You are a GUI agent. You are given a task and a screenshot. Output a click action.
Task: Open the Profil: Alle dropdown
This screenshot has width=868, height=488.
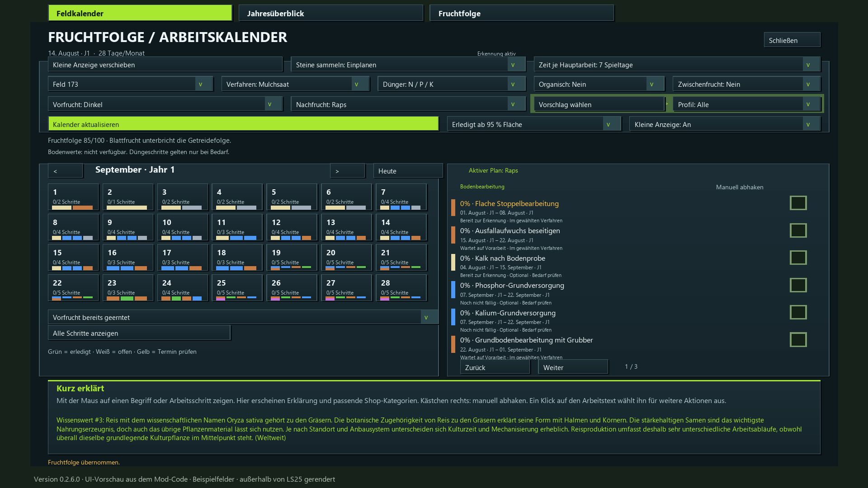pyautogui.click(x=746, y=104)
